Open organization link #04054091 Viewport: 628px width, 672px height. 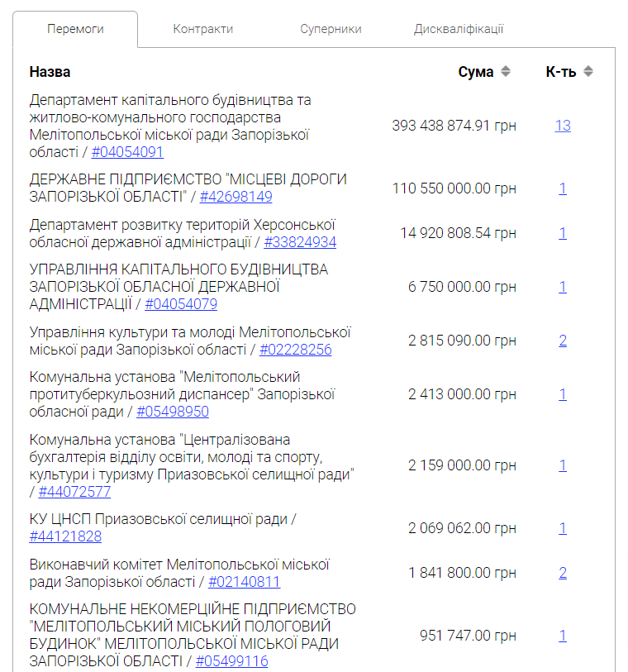(127, 152)
